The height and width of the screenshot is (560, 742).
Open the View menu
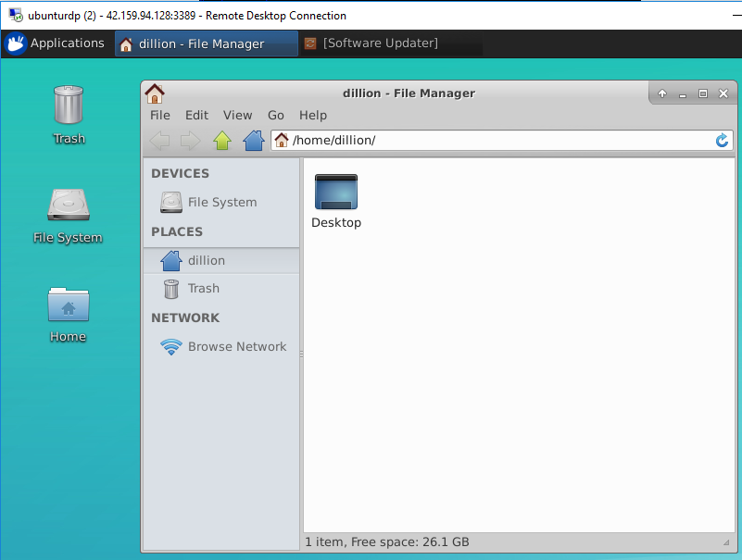pos(237,115)
